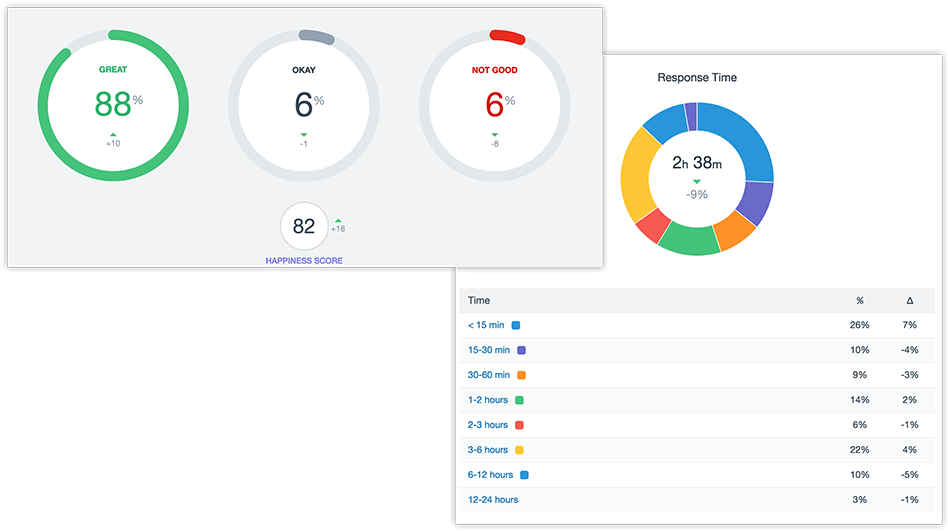948x531 pixels.
Task: Select the "3-6 hours" time link
Action: click(x=487, y=450)
